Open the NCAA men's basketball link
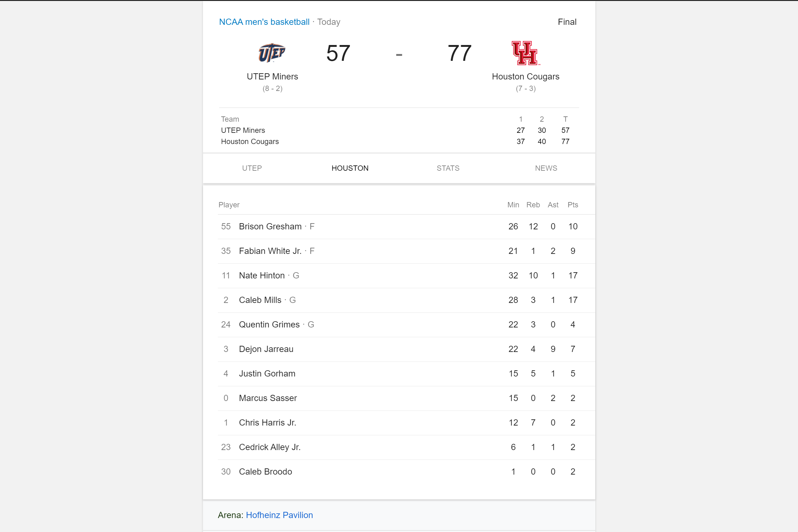 (x=264, y=22)
